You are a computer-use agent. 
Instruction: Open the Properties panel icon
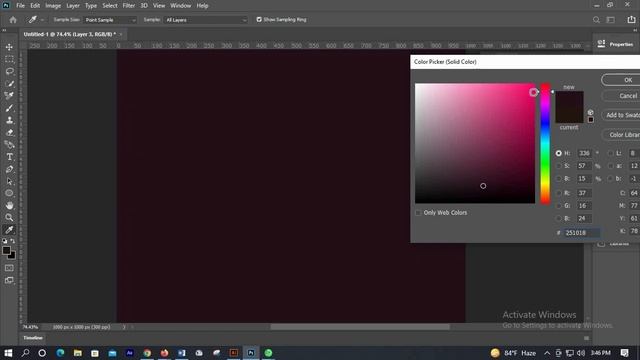[601, 44]
